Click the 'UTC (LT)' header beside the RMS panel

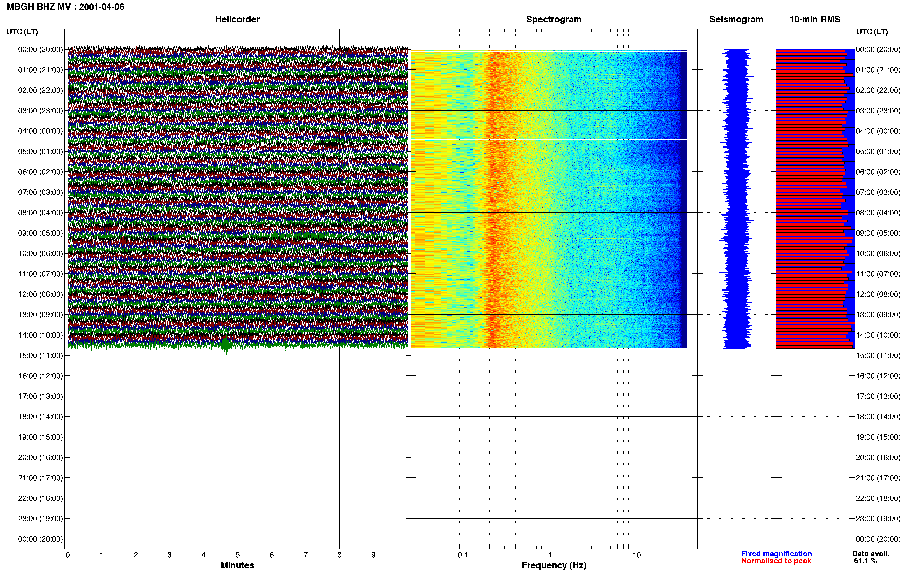coord(872,32)
